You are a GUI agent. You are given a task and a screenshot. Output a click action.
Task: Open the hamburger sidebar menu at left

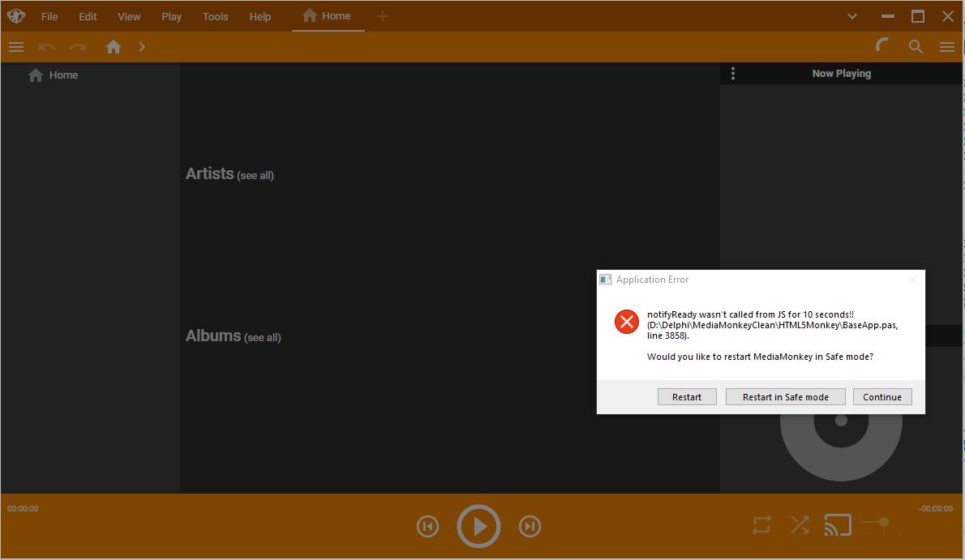click(x=16, y=47)
